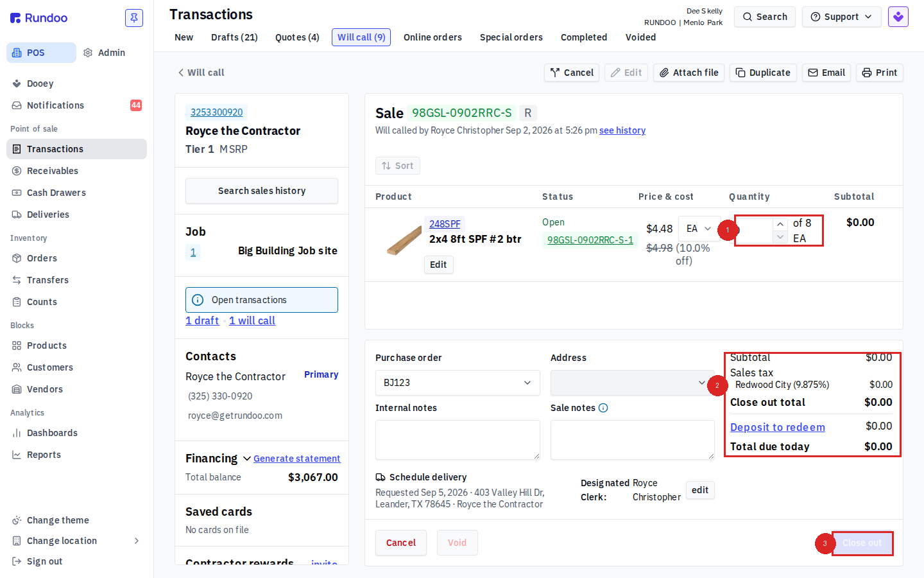Expand Change location submenu
The width and height of the screenshot is (924, 578).
(137, 541)
